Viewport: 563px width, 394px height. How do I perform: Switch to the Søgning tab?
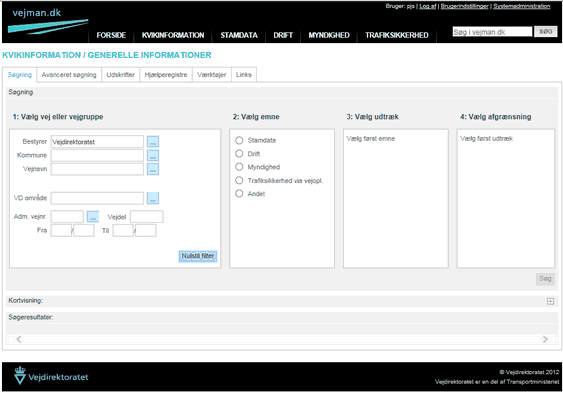pos(20,75)
